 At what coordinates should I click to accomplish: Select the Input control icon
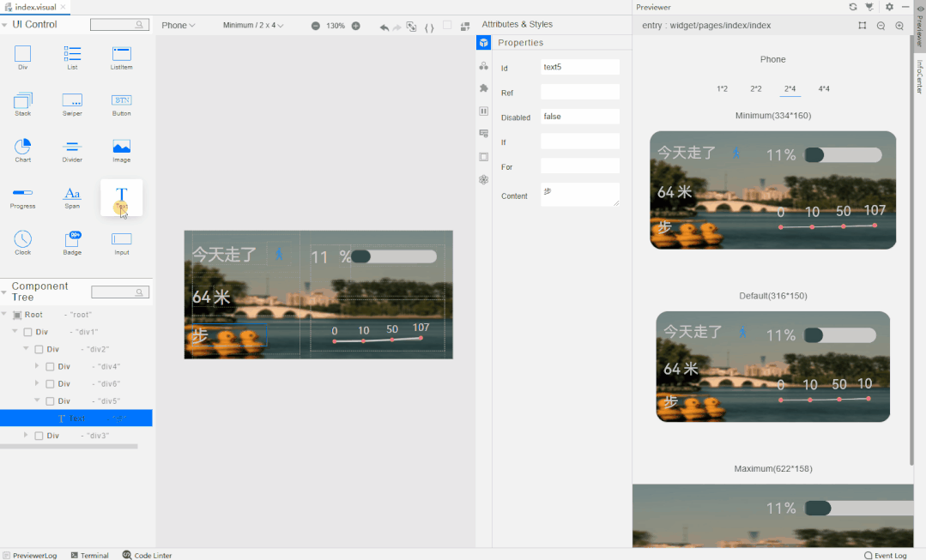(121, 239)
